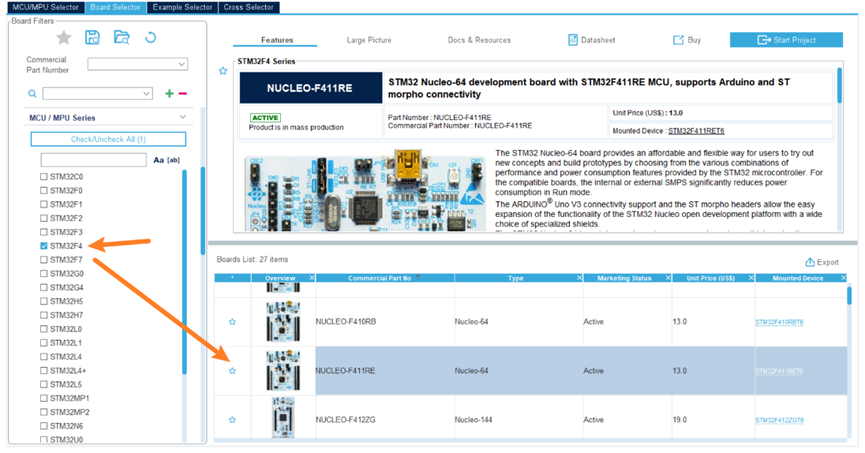Check the STM32L4+ series box

44,371
